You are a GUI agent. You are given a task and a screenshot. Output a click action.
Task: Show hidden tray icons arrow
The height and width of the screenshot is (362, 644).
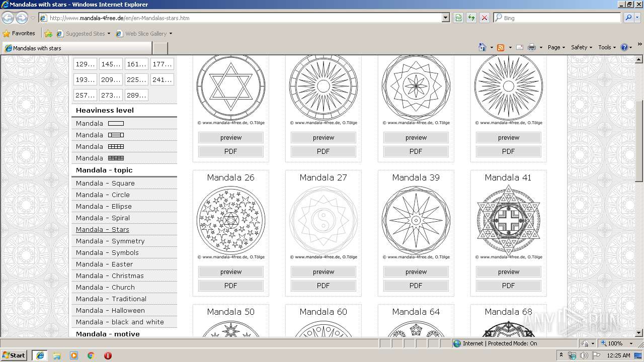pos(561,355)
